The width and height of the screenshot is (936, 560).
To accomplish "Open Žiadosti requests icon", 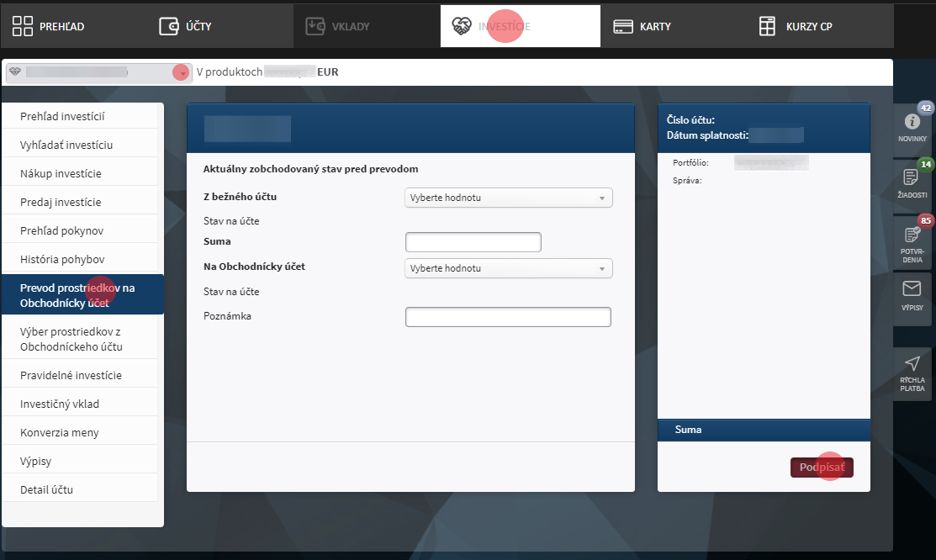I will click(912, 177).
